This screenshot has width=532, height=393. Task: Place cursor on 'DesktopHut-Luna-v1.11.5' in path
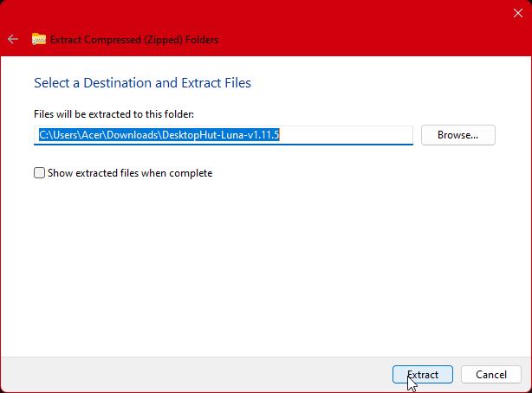[x=225, y=135]
